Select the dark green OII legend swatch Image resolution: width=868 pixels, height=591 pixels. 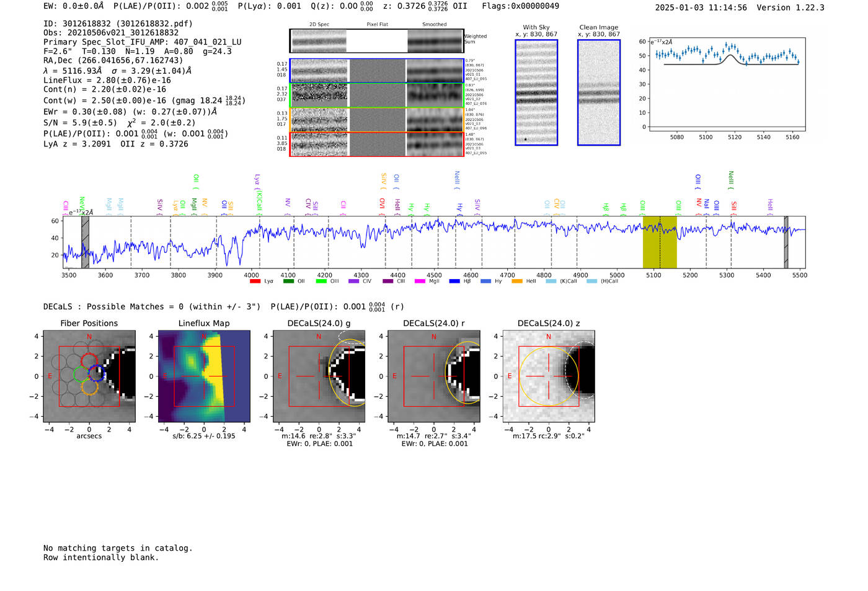click(288, 282)
